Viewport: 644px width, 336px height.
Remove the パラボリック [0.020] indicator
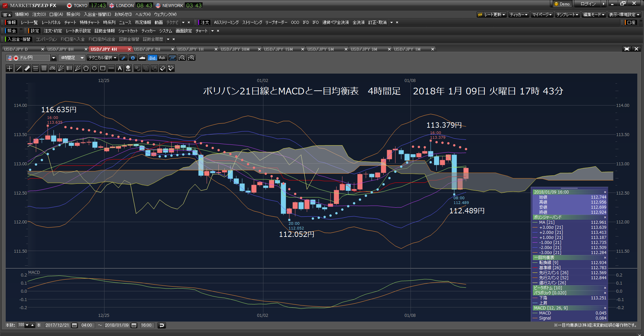coord(605,293)
